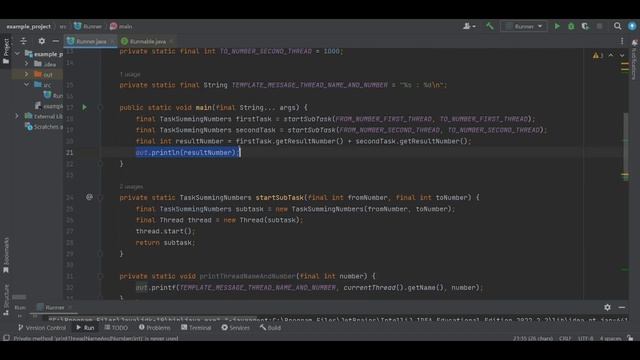640x360 pixels.
Task: Click the '2 usages' hint above startSubTask
Action: (x=131, y=187)
